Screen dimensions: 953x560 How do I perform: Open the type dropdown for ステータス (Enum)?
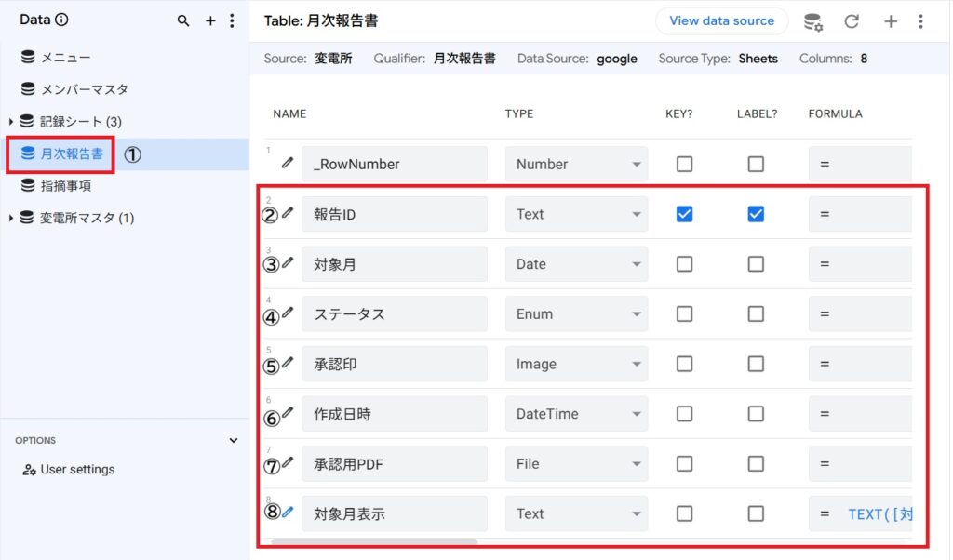pos(576,314)
